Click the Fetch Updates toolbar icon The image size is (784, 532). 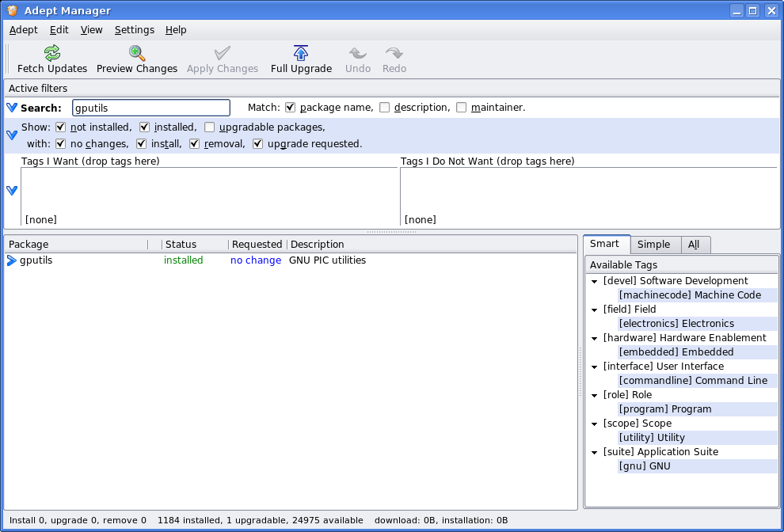click(52, 54)
